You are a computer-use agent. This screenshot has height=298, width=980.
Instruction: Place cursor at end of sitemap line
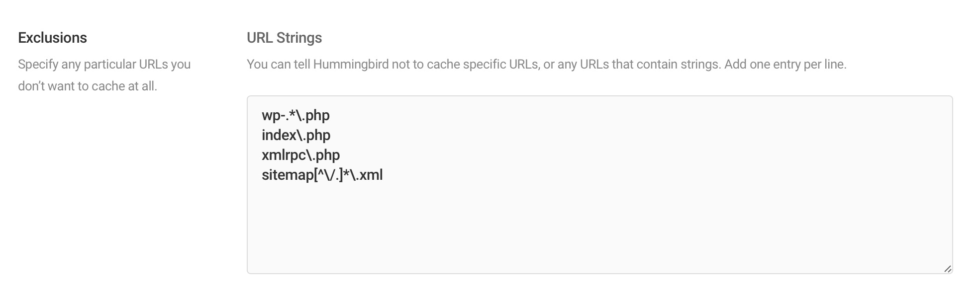click(x=384, y=175)
